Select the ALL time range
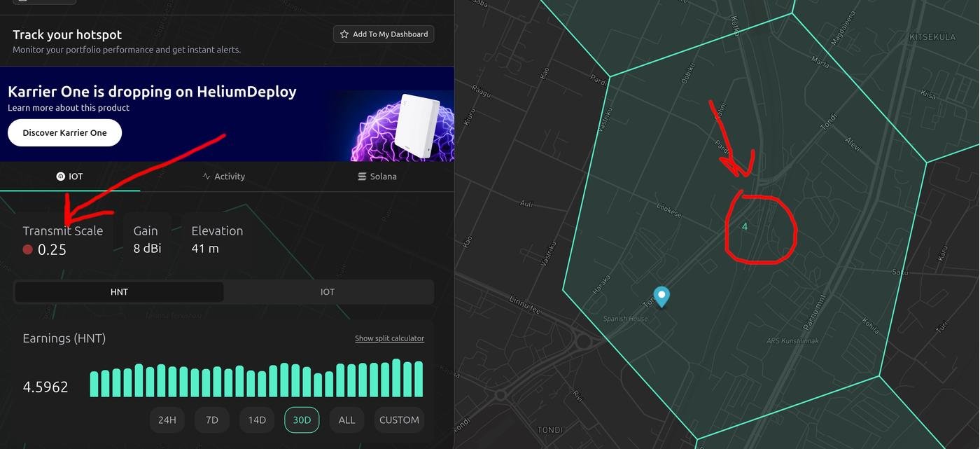This screenshot has width=980, height=449. pos(346,420)
